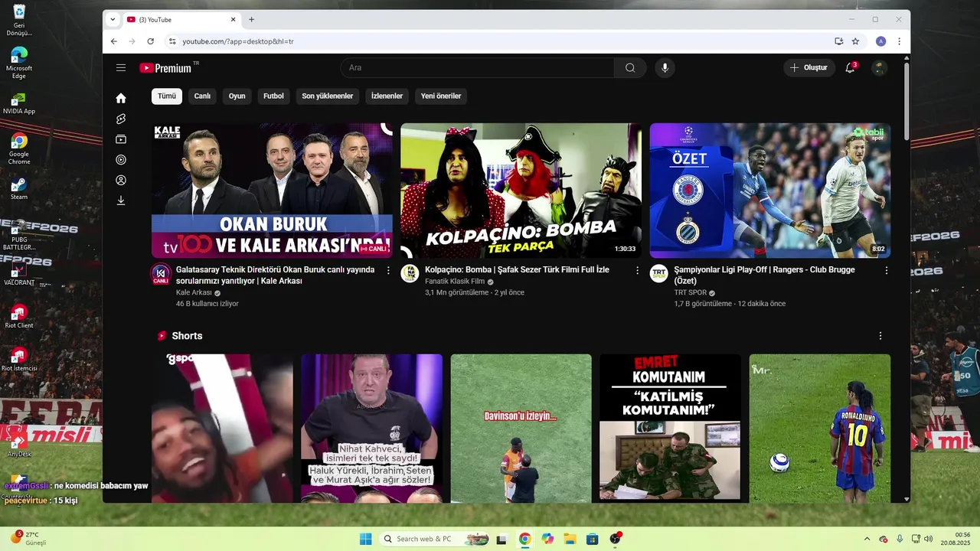This screenshot has height=551, width=980.
Task: Open the Shorts section options menu
Action: coord(880,336)
